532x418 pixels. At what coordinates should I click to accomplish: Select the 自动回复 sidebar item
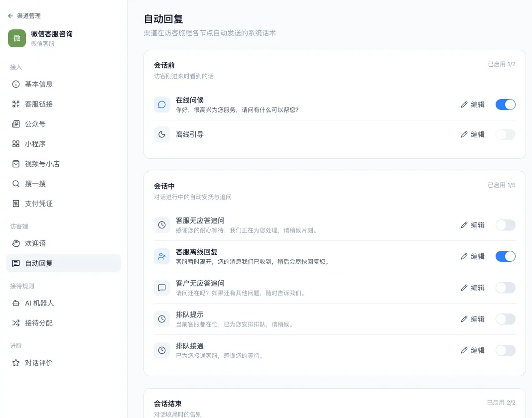click(63, 263)
